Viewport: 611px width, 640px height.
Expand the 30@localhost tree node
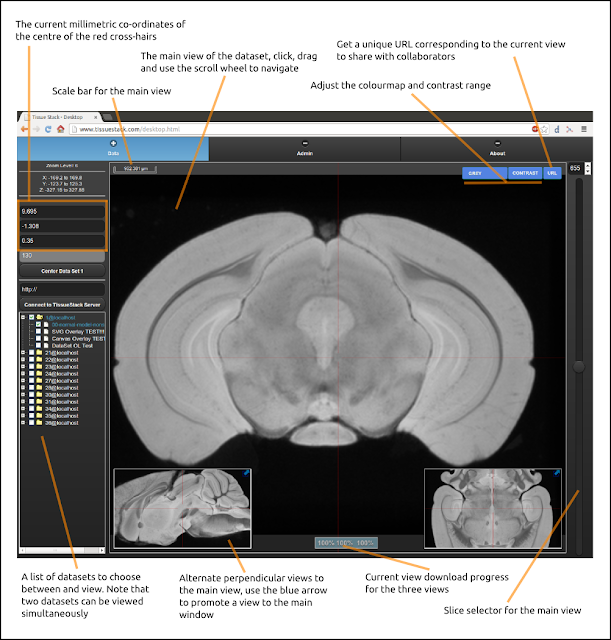[x=23, y=395]
